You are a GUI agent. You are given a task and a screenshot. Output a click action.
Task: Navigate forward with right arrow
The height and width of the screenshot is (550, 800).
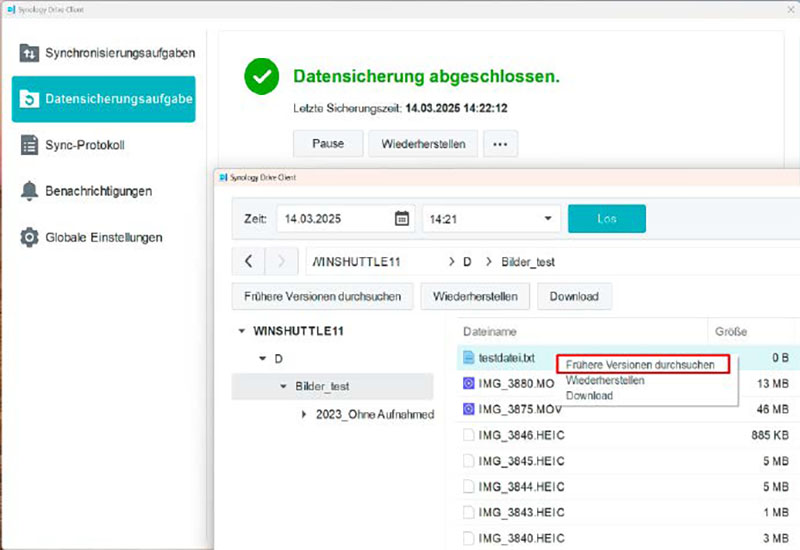tap(281, 261)
